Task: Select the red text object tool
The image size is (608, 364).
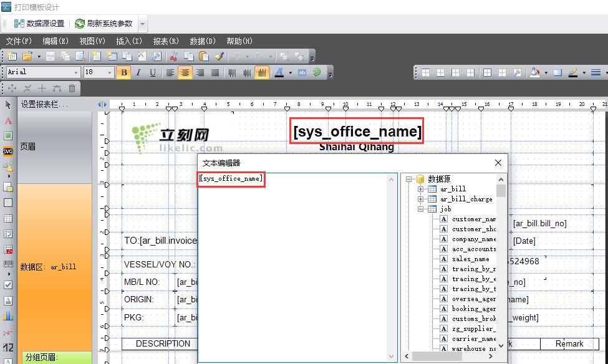Action: (8, 121)
